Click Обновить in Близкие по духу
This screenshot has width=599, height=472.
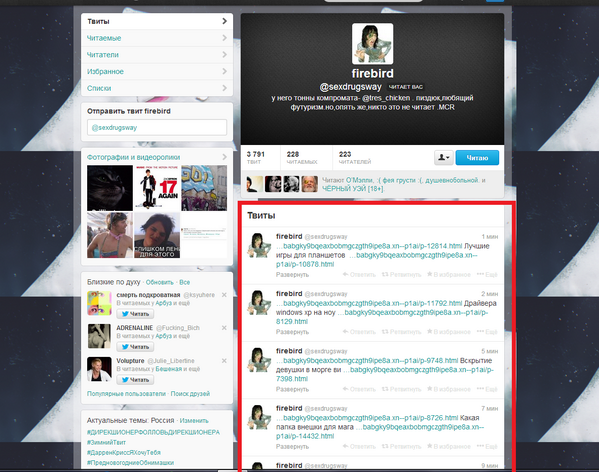coord(160,282)
